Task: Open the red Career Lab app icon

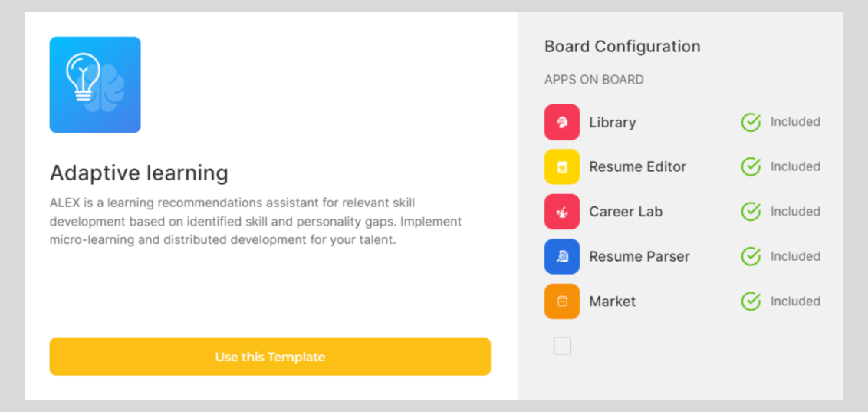Action: click(x=562, y=212)
